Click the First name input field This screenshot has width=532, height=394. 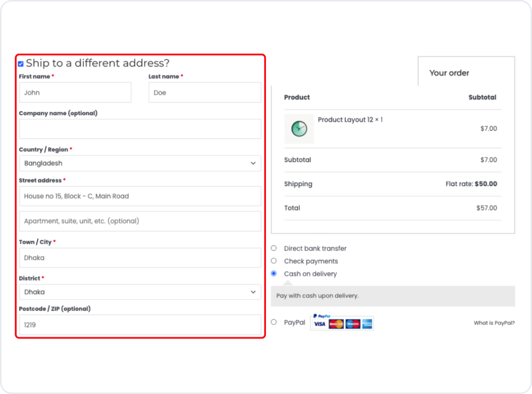(x=75, y=93)
